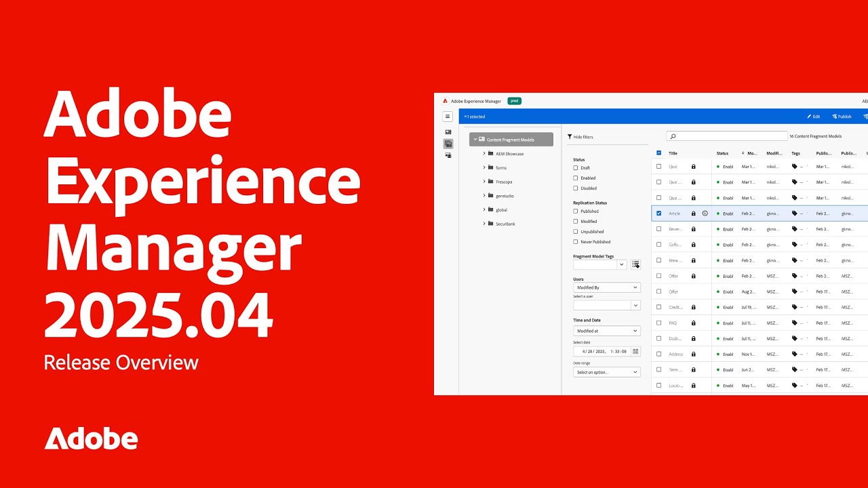The image size is (868, 488).
Task: Expand the forms folder
Action: (484, 167)
